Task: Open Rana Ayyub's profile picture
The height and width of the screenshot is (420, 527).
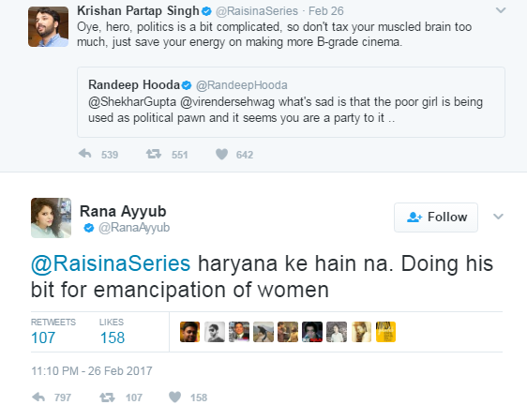Action: click(51, 217)
